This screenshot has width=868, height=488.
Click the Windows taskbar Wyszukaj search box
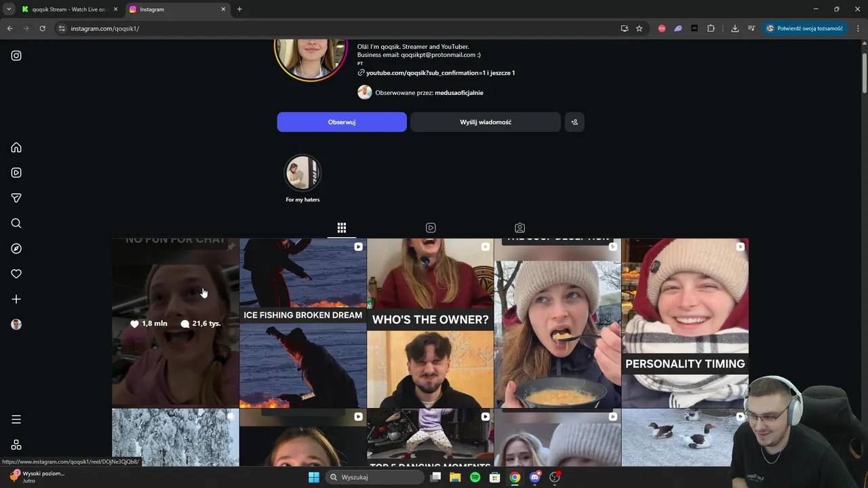click(374, 477)
